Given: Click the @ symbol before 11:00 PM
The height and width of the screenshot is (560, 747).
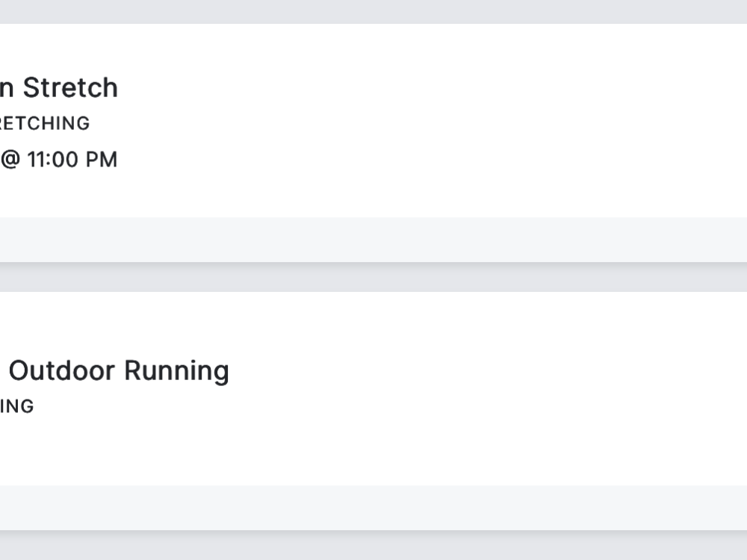Looking at the screenshot, I should click(x=10, y=160).
